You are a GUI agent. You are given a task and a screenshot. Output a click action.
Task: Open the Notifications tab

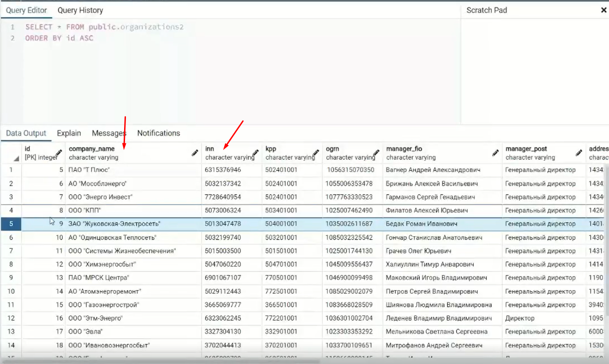[x=159, y=133]
